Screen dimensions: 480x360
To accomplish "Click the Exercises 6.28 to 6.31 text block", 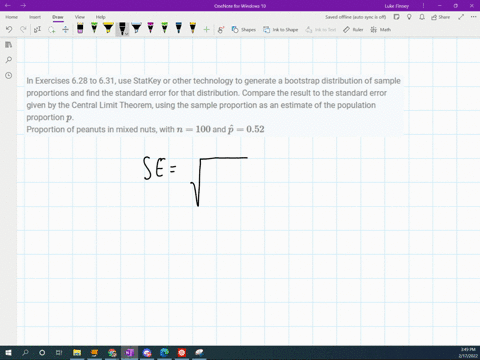I will click(x=213, y=99).
